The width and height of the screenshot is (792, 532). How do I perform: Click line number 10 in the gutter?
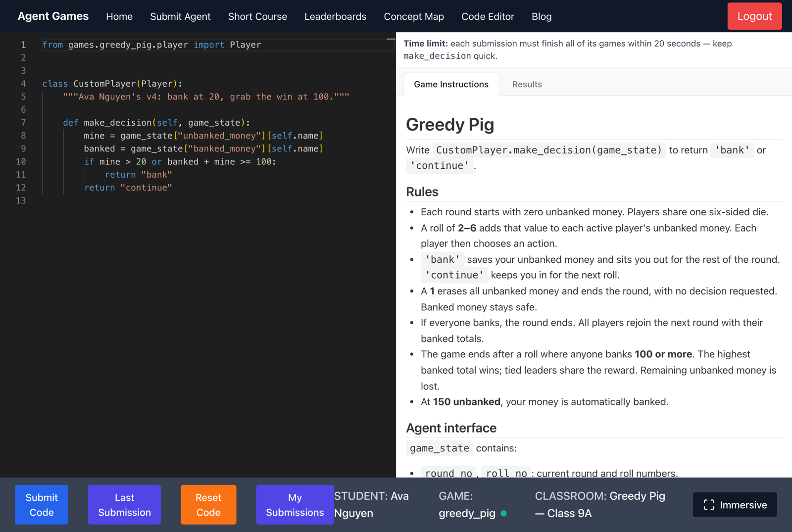click(x=21, y=161)
